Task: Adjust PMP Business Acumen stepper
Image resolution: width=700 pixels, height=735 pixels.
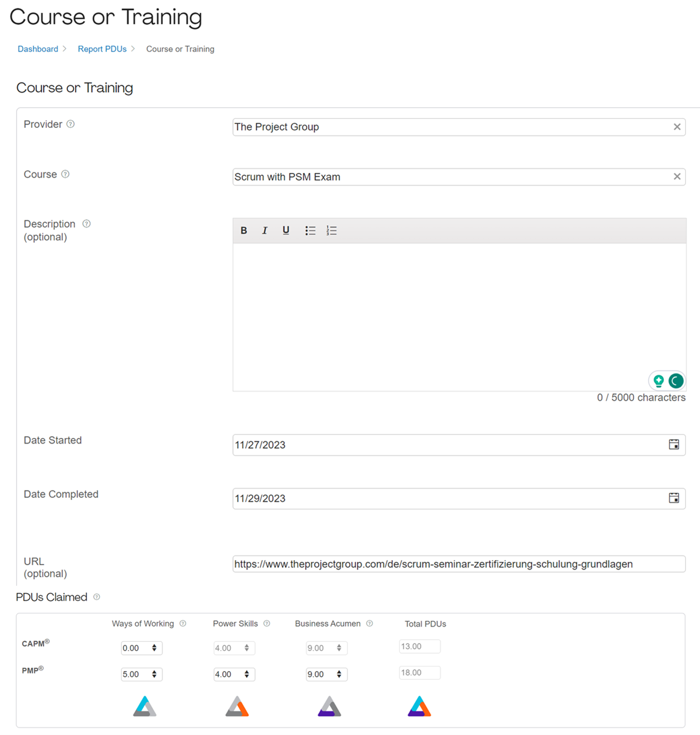Action: tap(338, 674)
